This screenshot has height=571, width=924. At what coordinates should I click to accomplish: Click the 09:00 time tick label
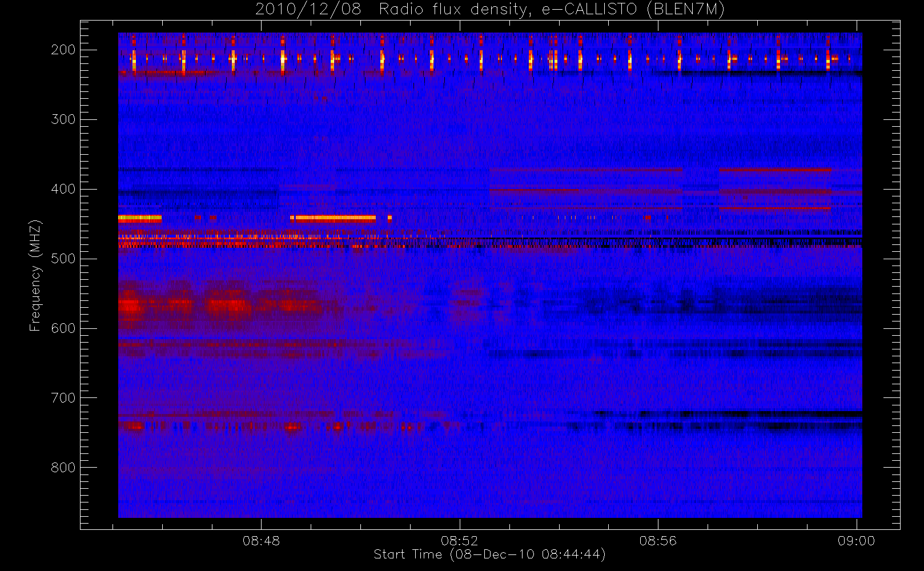[856, 541]
